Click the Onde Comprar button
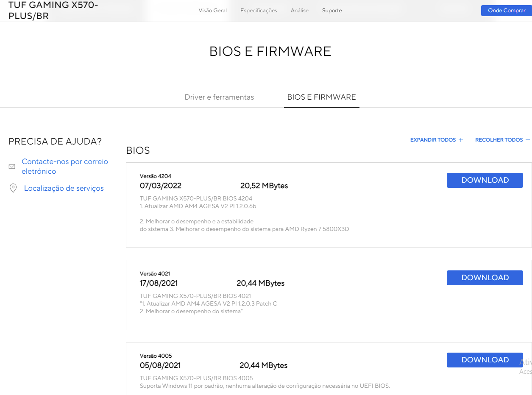This screenshot has width=532, height=395. point(507,11)
